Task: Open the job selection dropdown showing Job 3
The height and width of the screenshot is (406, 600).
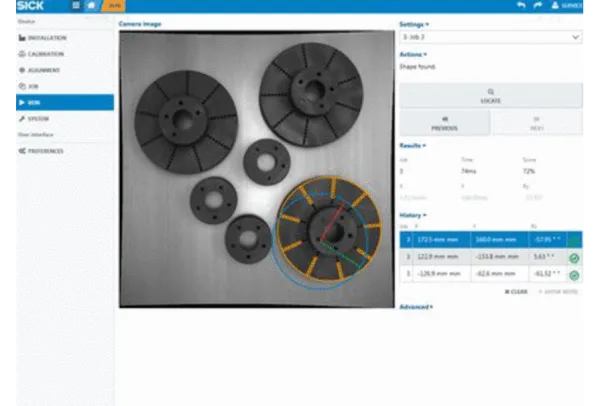Action: tap(491, 37)
